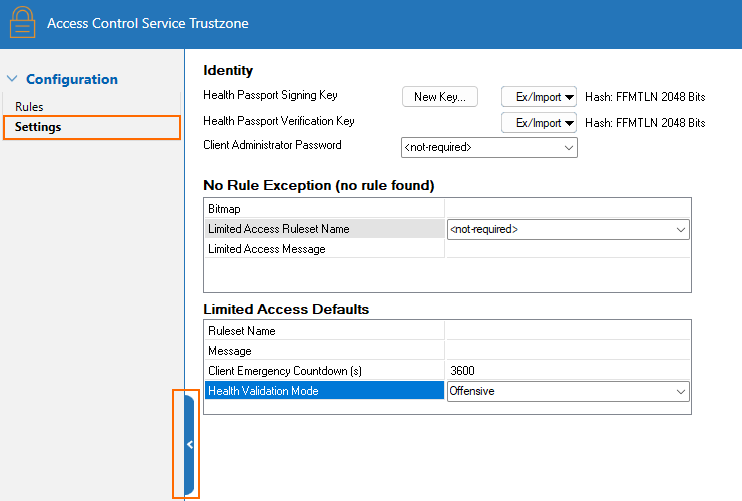Open Client Administrator Password dropdown
Image resolution: width=742 pixels, height=501 pixels.
click(489, 147)
